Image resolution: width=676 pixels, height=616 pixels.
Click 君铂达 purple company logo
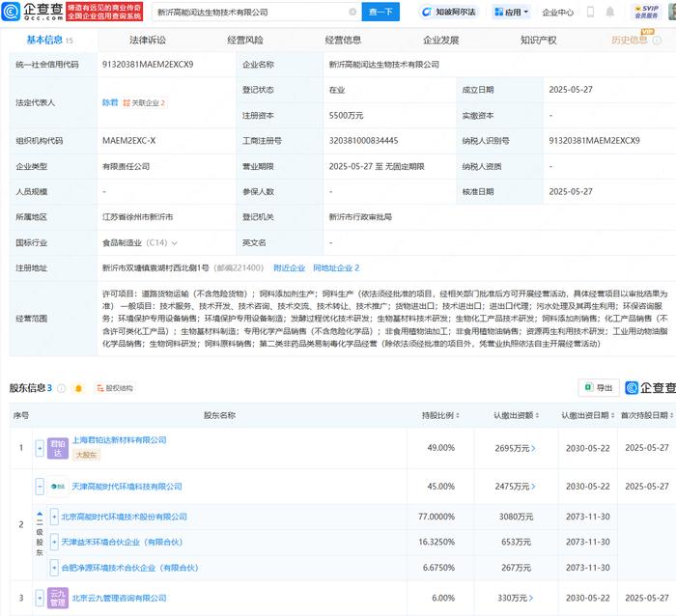[x=58, y=448]
